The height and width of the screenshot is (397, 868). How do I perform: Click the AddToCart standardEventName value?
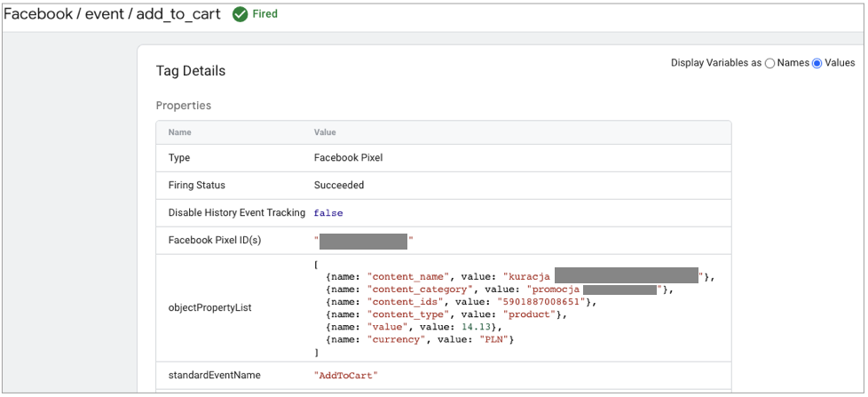click(346, 375)
